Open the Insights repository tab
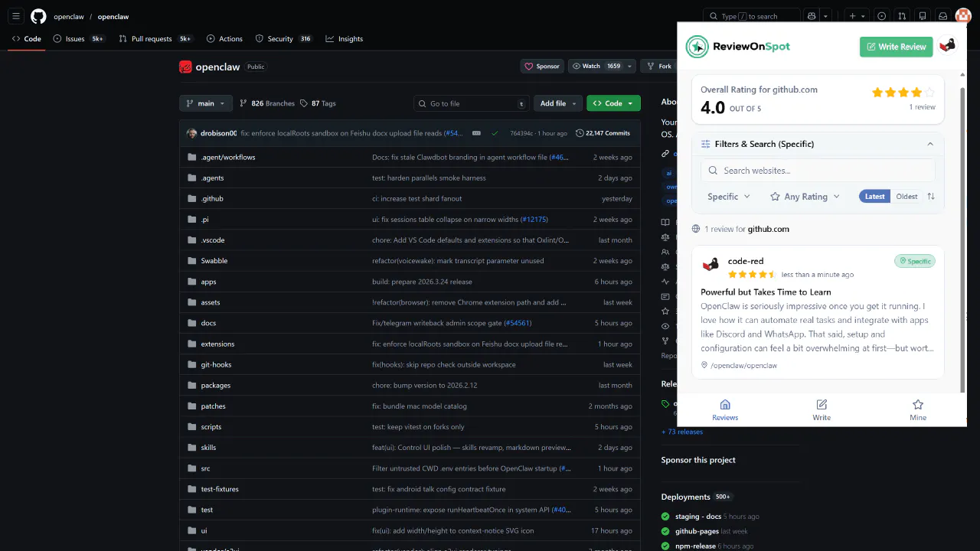 pyautogui.click(x=345, y=39)
